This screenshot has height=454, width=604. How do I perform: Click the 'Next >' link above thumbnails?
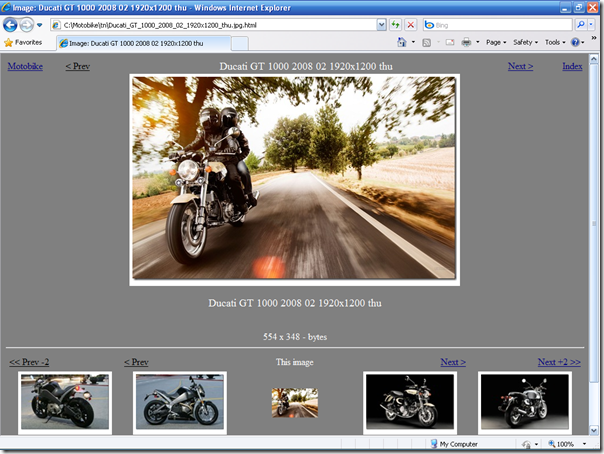coord(453,362)
